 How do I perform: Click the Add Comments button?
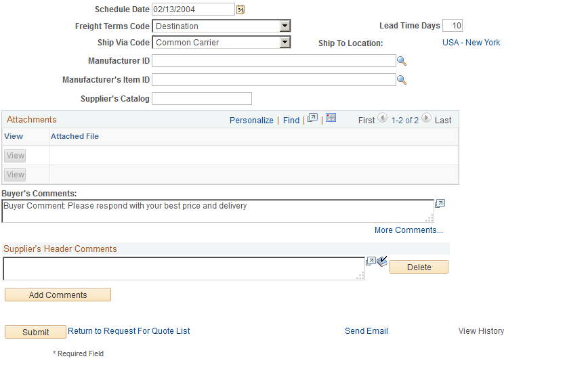click(58, 295)
